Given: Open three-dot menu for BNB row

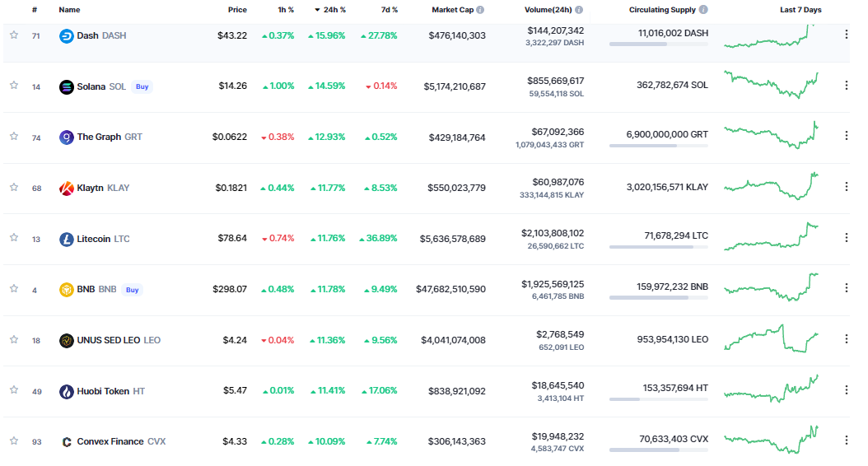Looking at the screenshot, I should click(846, 289).
